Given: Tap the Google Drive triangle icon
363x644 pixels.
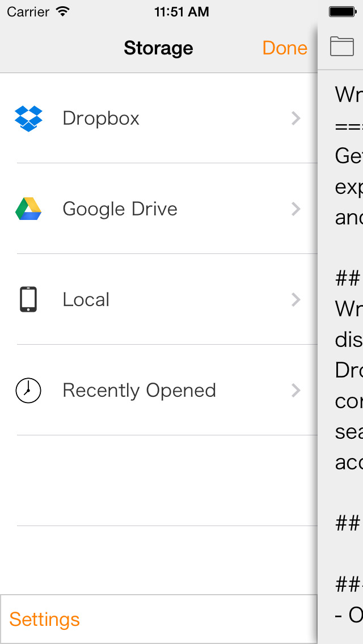Looking at the screenshot, I should [x=28, y=209].
